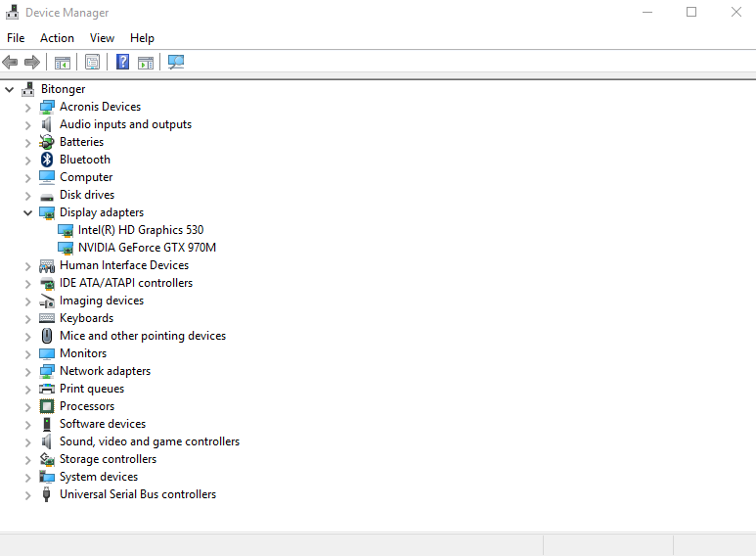This screenshot has width=756, height=556.
Task: Click the Properties toolbar icon
Action: point(92,63)
